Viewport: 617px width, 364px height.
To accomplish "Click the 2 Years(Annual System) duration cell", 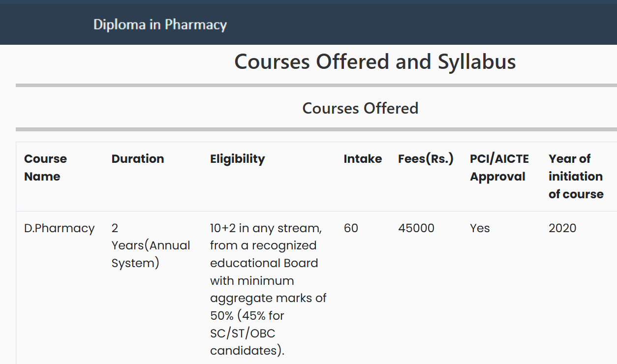I will click(151, 245).
